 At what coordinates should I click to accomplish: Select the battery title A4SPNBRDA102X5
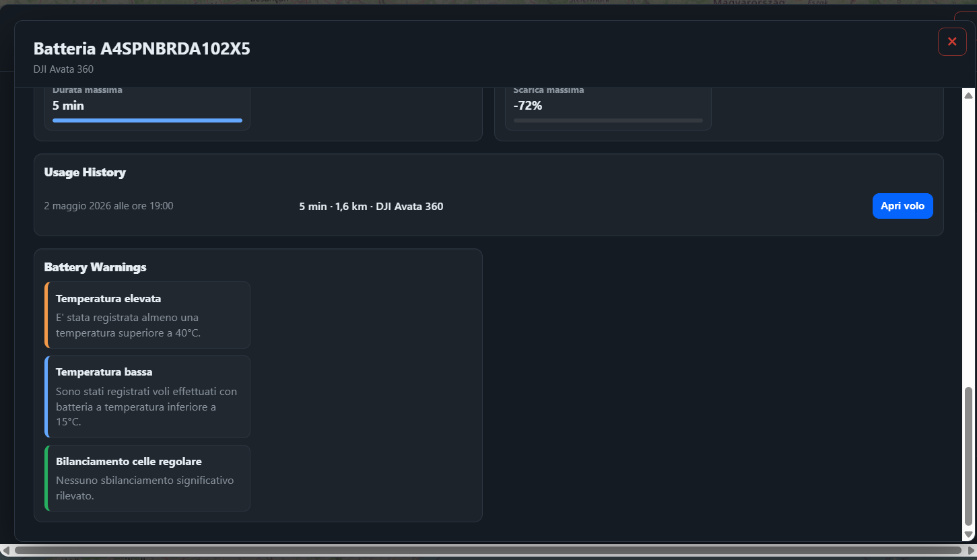pos(175,49)
